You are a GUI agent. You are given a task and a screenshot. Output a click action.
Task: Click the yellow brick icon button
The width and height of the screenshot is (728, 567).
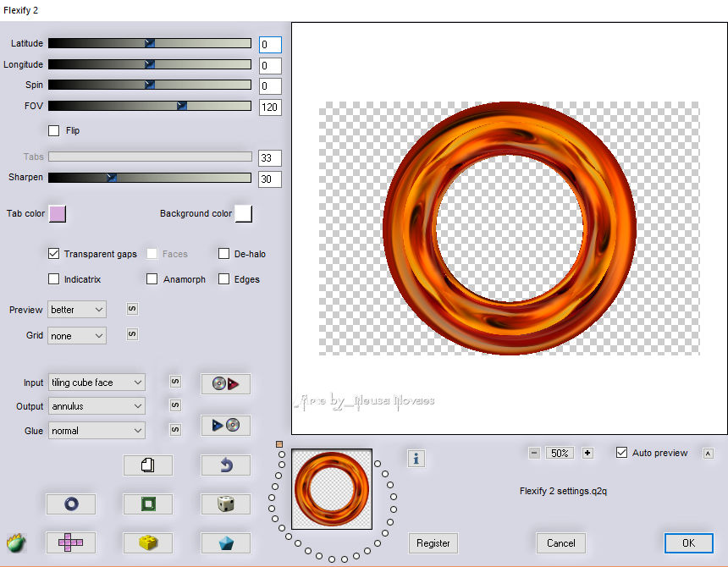click(147, 542)
